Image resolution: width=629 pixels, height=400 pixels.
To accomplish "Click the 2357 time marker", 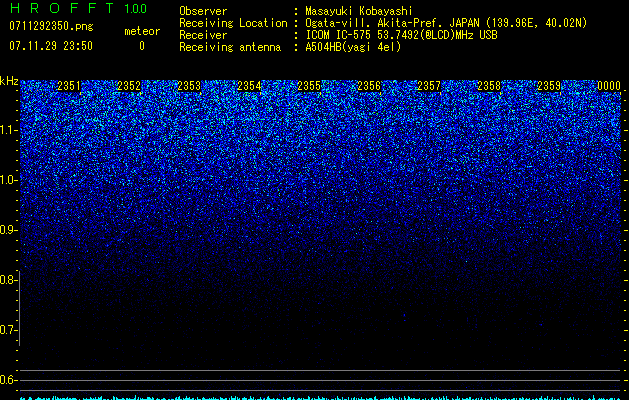I will (429, 86).
